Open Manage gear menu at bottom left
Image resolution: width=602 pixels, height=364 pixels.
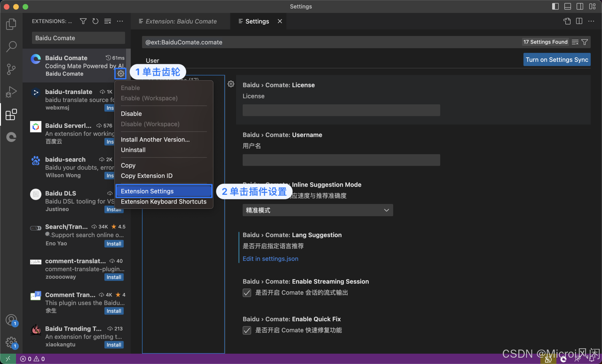11,343
